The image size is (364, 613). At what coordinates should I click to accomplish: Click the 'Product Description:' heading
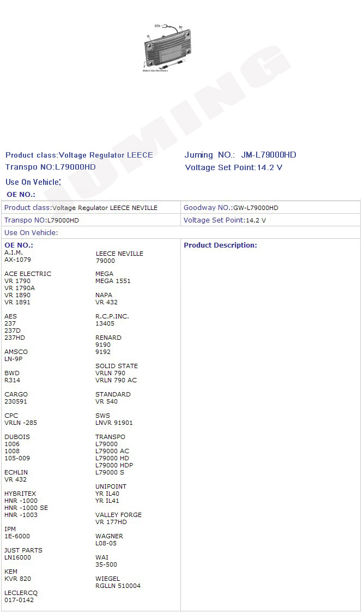click(220, 245)
